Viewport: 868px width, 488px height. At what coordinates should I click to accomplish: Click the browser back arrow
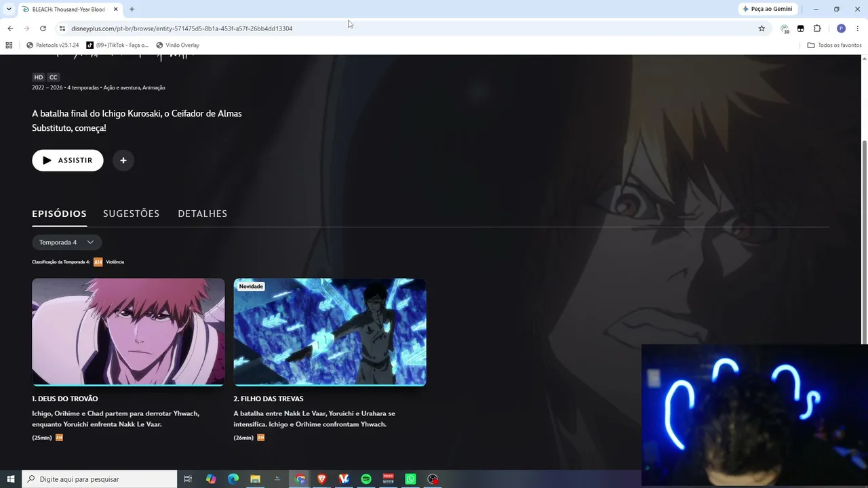pyautogui.click(x=10, y=28)
